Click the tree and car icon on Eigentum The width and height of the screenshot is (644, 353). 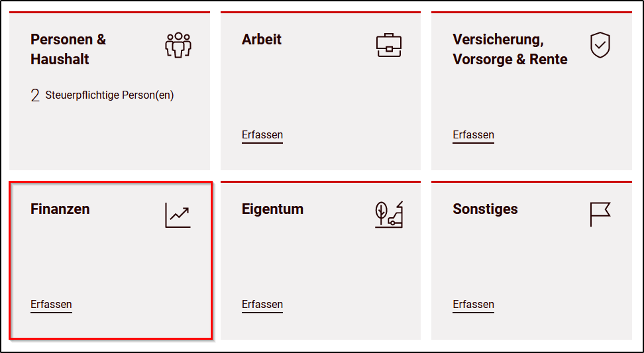388,215
